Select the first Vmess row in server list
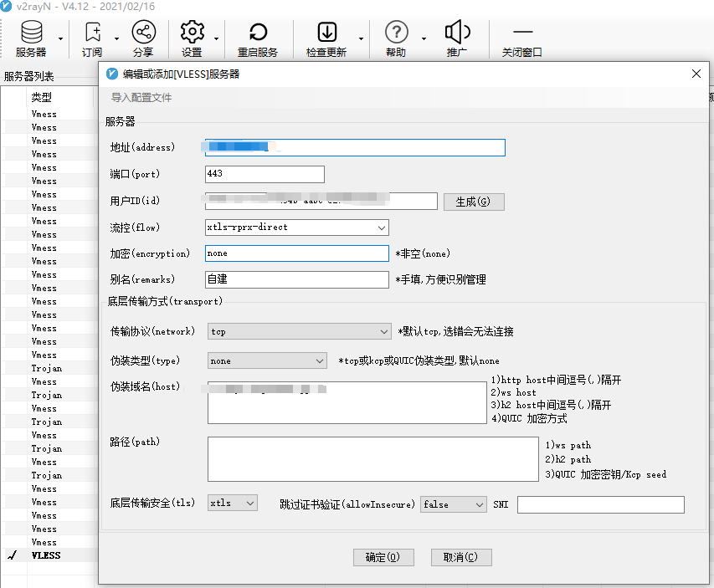The width and height of the screenshot is (714, 588). (49, 114)
